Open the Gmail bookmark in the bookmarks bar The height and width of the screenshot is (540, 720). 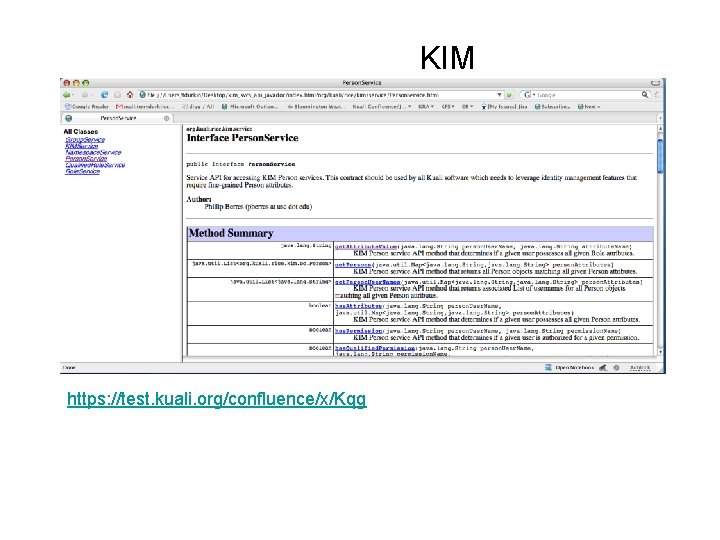click(145, 107)
